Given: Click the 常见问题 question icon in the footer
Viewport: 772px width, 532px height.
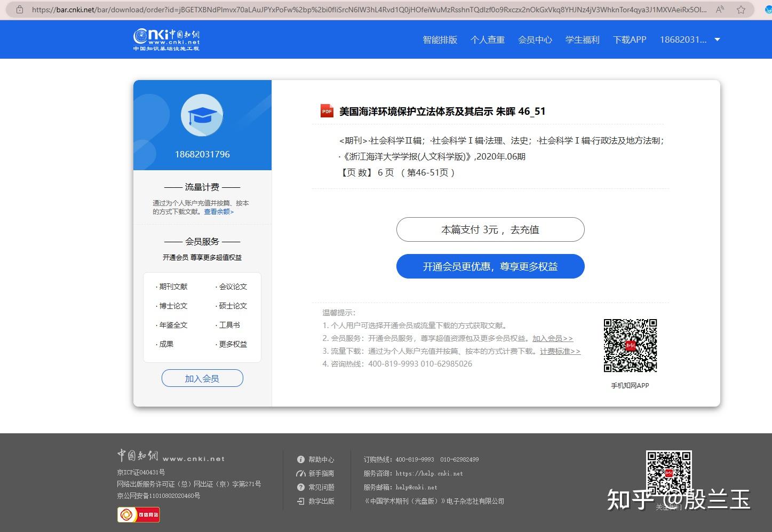Looking at the screenshot, I should [x=301, y=487].
